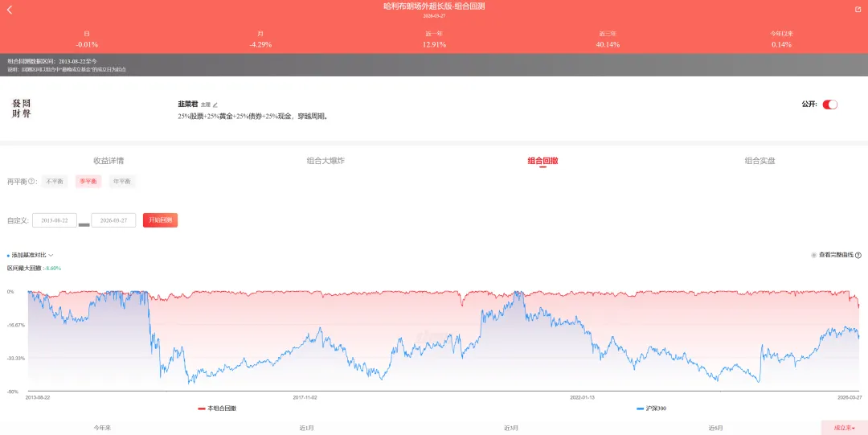
Task: Click the 主理 tag beside 韭菜君
Action: tap(206, 105)
